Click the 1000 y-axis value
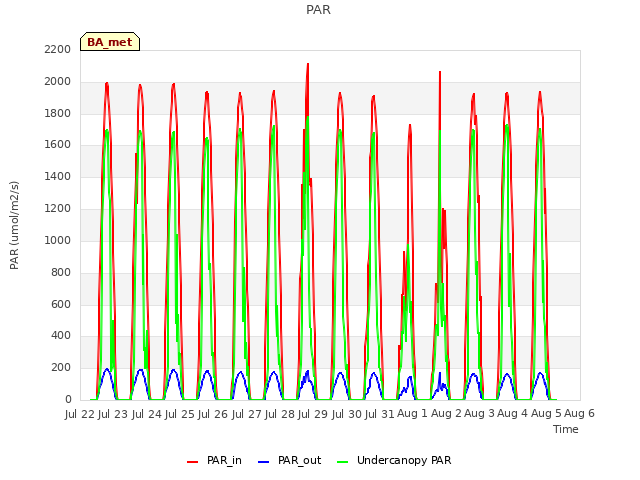 point(58,240)
